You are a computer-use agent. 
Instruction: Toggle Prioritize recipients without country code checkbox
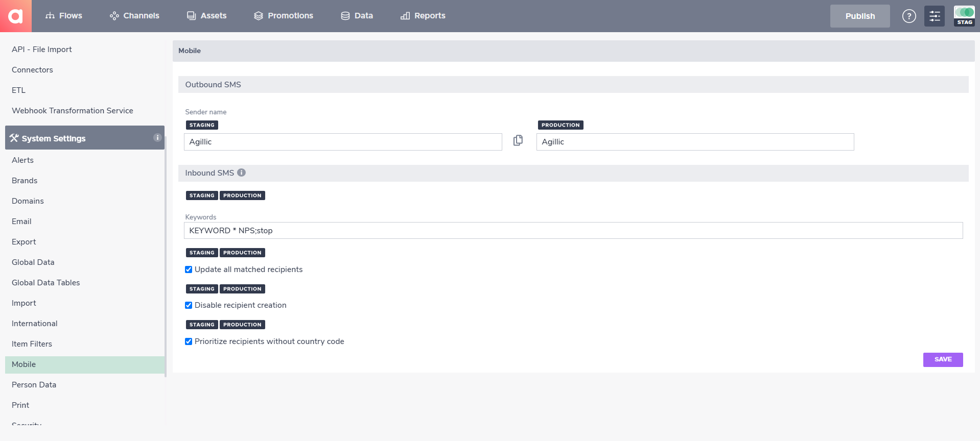189,341
